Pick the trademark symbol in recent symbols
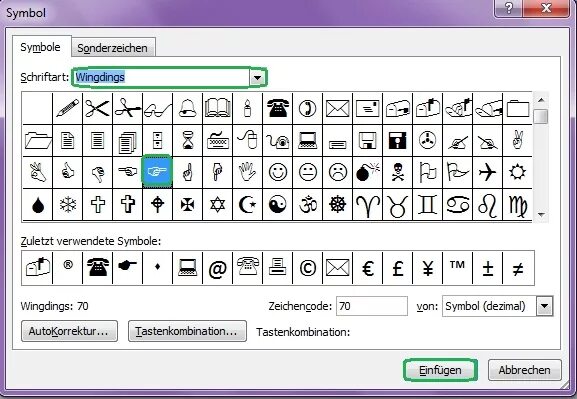577x399 pixels. (457, 268)
